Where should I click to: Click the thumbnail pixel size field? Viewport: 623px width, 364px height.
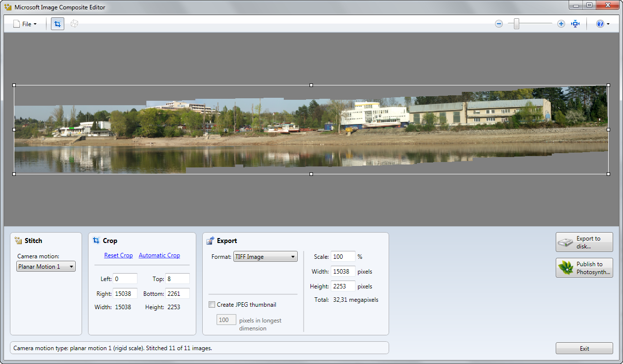coord(226,320)
